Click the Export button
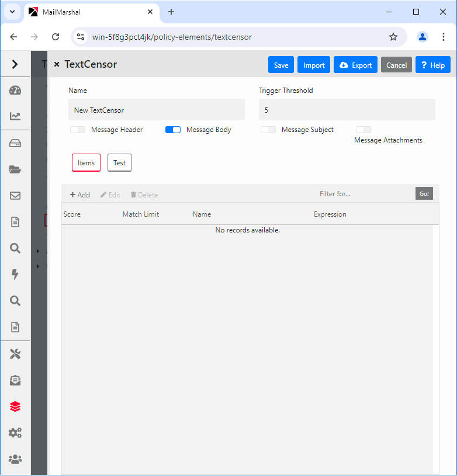Viewport: 457px width, 476px height. 355,65
